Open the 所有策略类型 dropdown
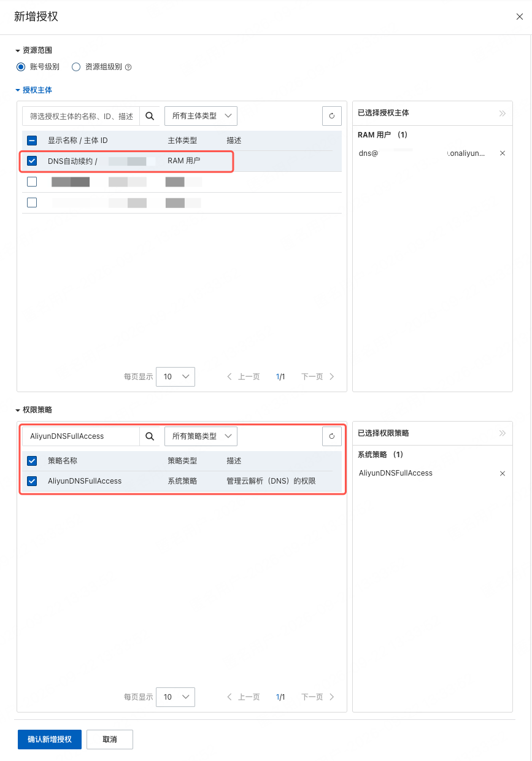The height and width of the screenshot is (761, 532). click(x=201, y=436)
